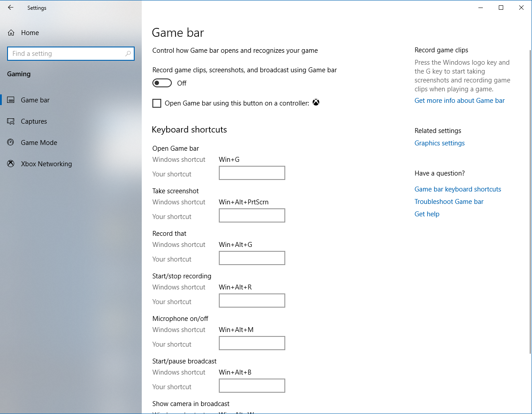Check Open Game bar using controller checkbox

coord(157,103)
